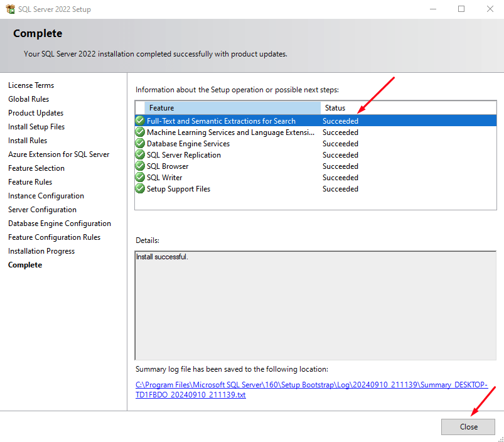Open the summary log file link
Viewport: 504px width, 442px height.
click(x=311, y=390)
